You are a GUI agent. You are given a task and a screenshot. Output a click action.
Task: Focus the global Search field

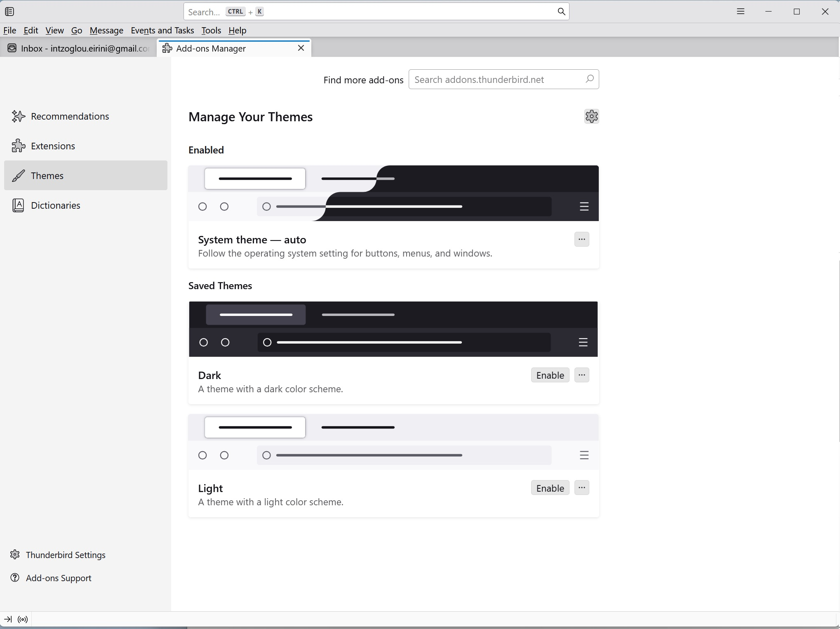pyautogui.click(x=376, y=12)
